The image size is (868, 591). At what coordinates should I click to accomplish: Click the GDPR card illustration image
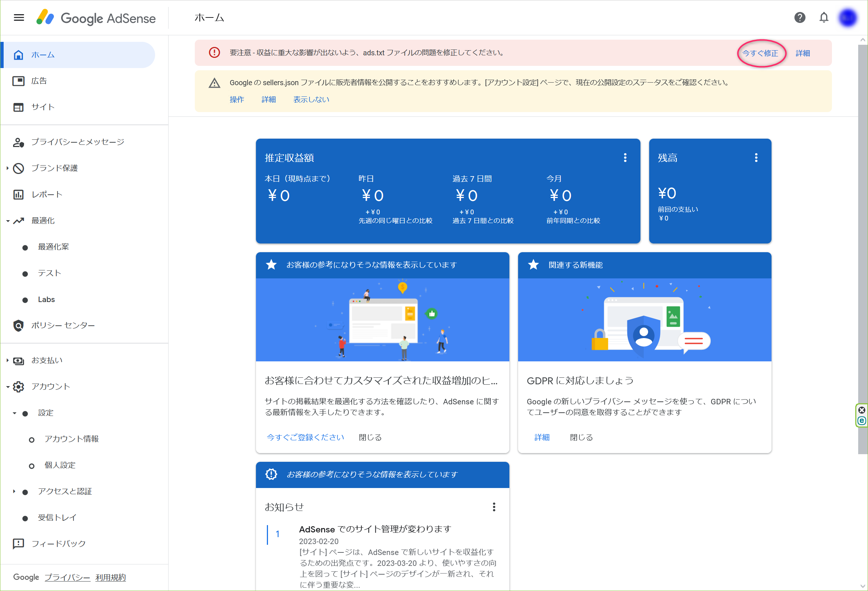tap(644, 320)
